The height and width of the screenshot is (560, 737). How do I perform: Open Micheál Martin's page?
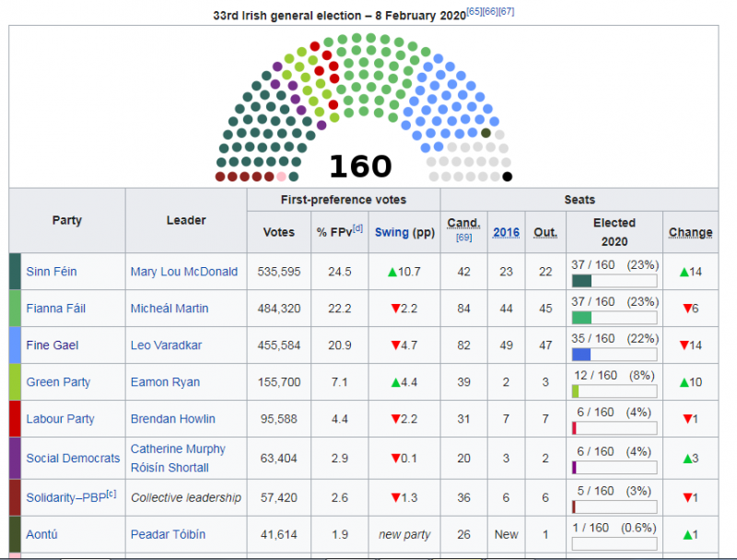coord(170,309)
